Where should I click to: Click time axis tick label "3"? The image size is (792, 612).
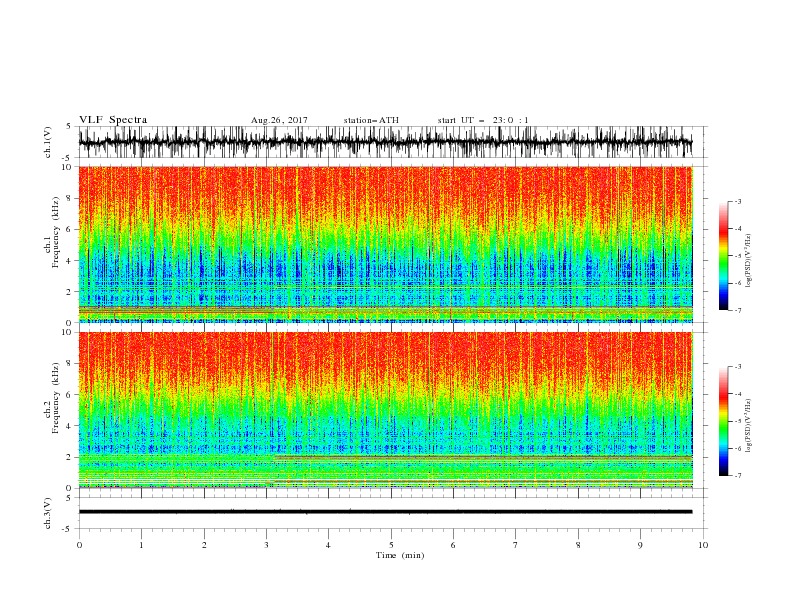[x=266, y=545]
